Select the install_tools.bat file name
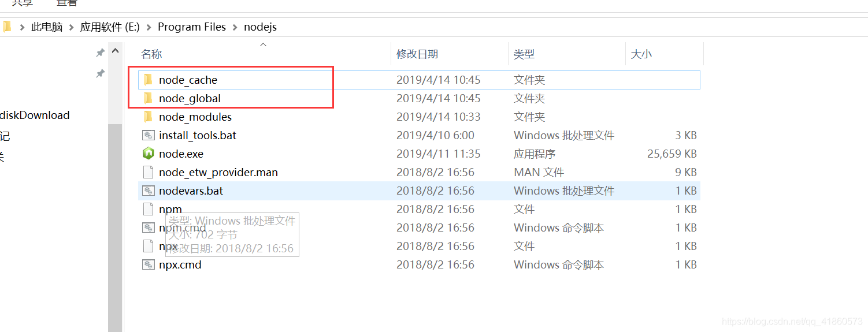Image resolution: width=868 pixels, height=332 pixels. click(198, 136)
